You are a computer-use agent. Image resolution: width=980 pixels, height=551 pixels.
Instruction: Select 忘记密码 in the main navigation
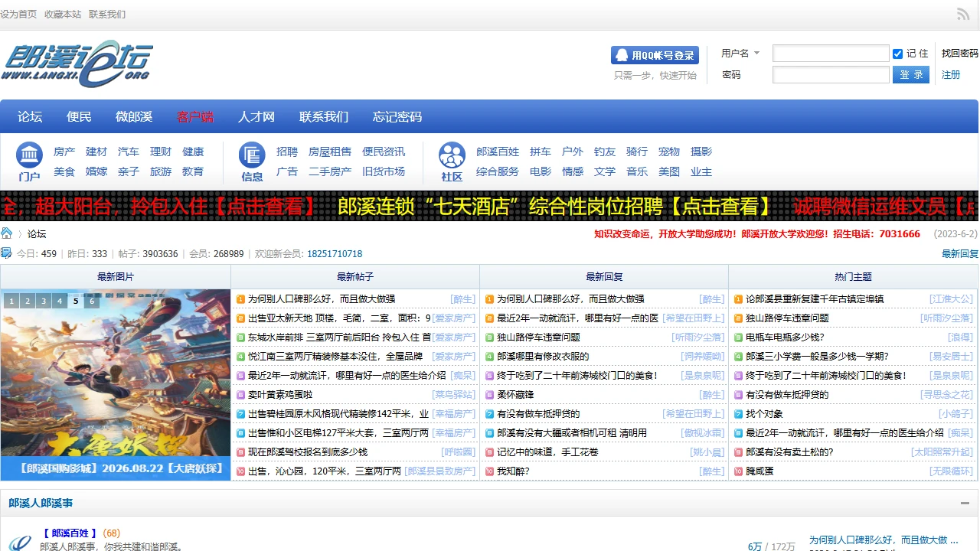point(397,117)
